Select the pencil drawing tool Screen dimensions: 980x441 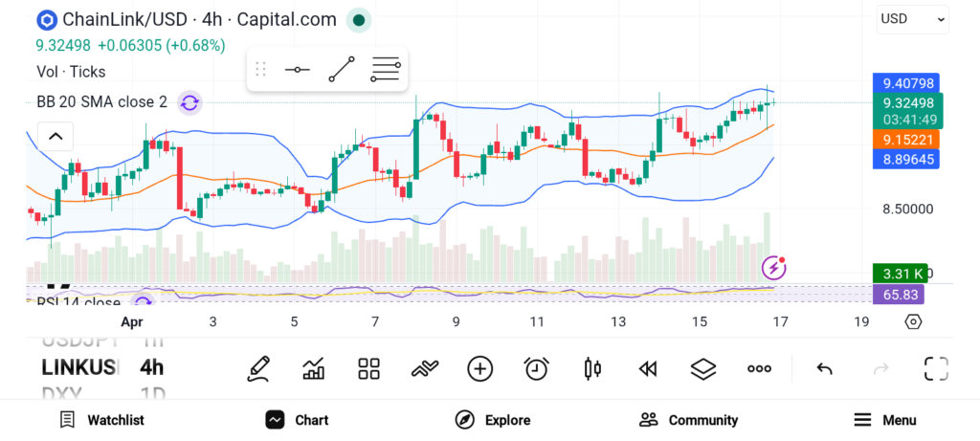coord(257,368)
